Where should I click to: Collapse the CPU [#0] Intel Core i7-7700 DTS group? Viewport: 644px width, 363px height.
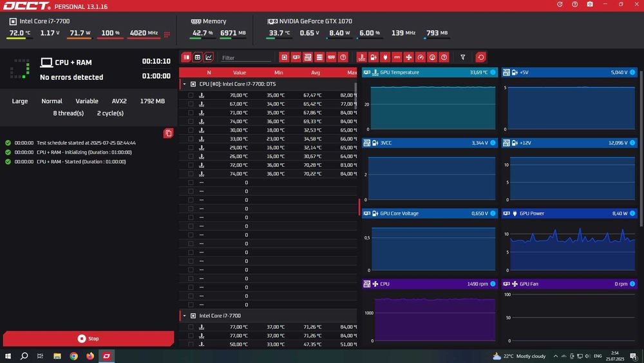(184, 84)
